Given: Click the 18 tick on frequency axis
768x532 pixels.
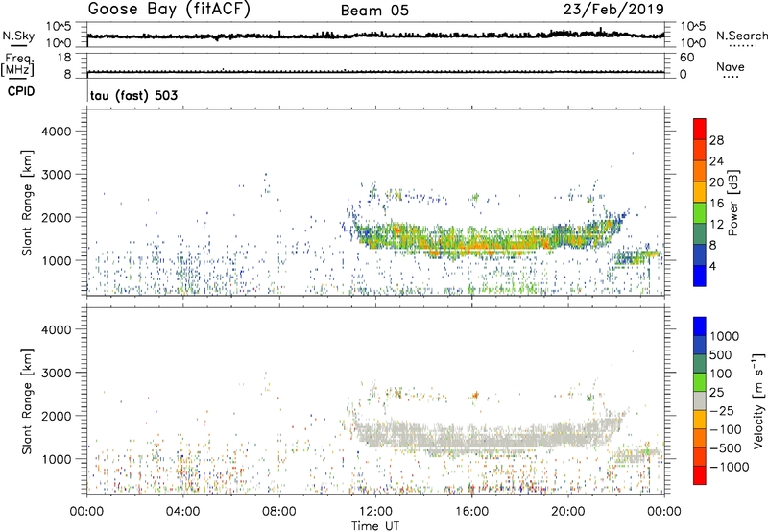Looking at the screenshot, I should [64, 58].
